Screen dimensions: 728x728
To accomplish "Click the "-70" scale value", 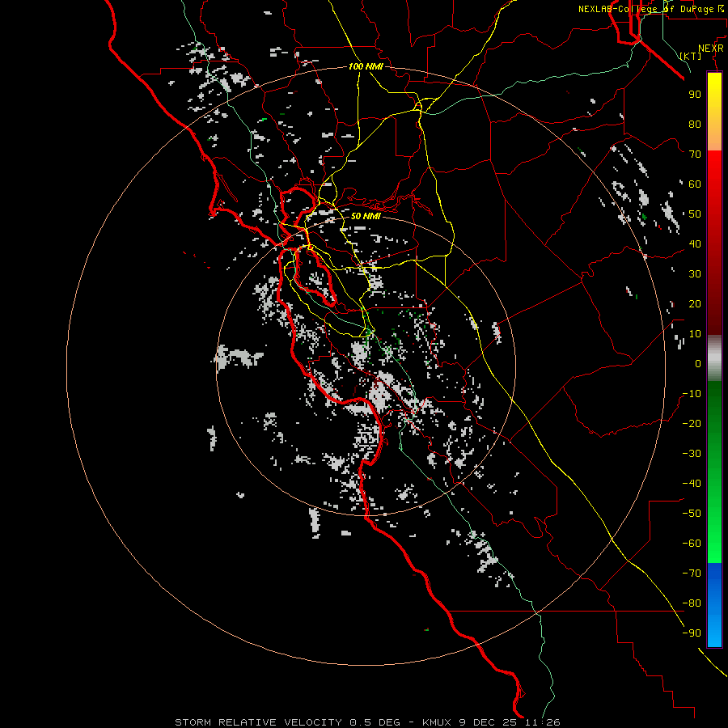I will coord(692,574).
